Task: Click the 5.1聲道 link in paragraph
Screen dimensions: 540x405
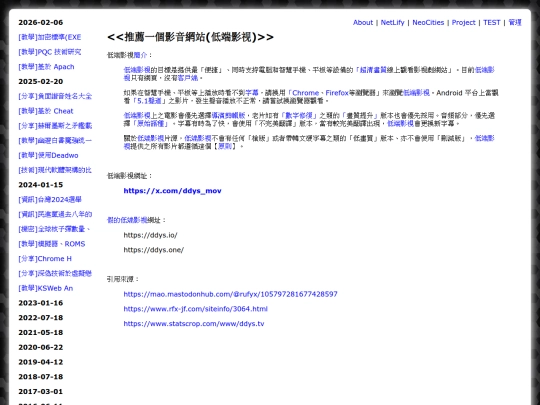Action: tap(149, 101)
